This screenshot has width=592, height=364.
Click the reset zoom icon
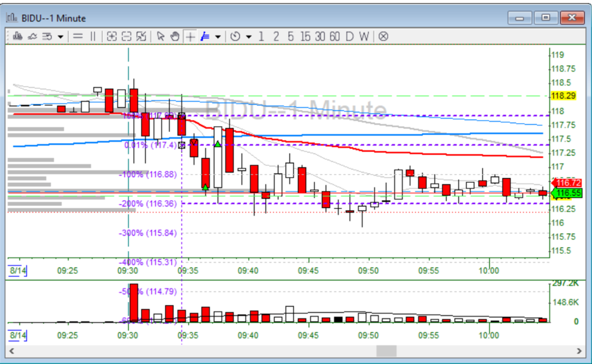[141, 37]
